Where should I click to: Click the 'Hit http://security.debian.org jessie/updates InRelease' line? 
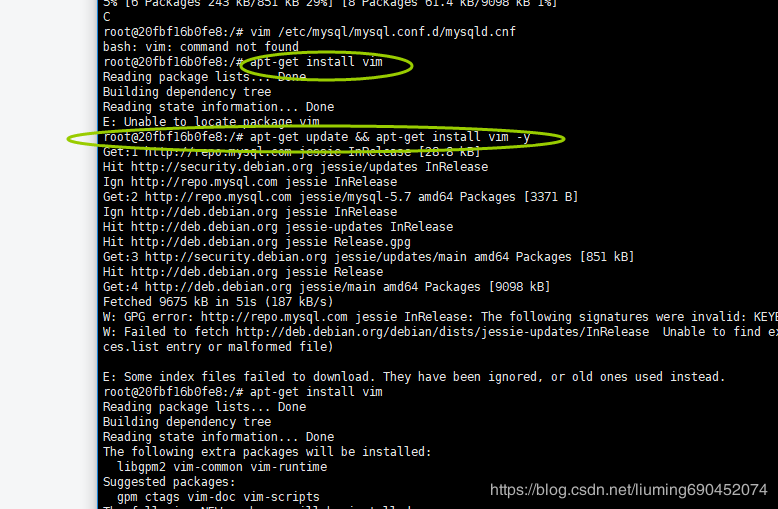(x=295, y=167)
